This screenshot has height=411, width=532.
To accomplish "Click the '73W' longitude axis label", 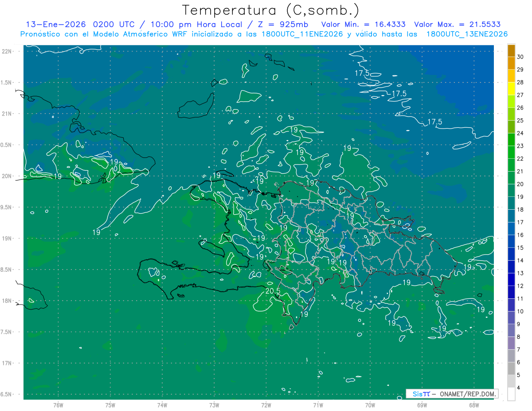I will coord(214,405).
